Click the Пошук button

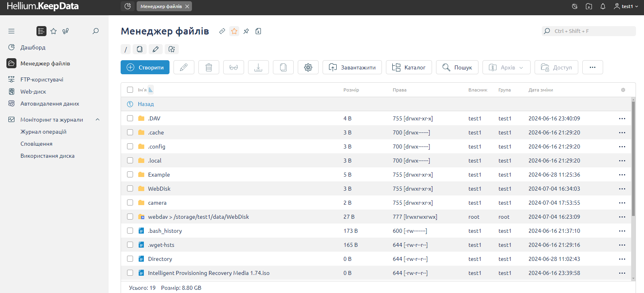click(457, 67)
